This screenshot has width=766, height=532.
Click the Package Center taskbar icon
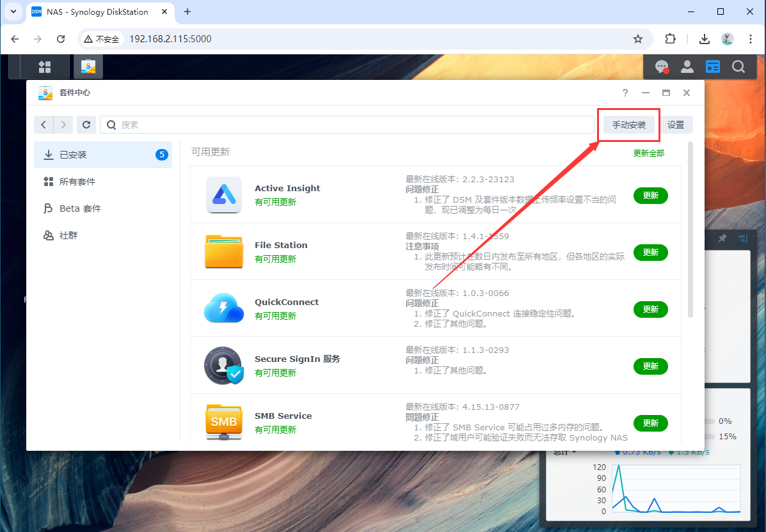[88, 67]
